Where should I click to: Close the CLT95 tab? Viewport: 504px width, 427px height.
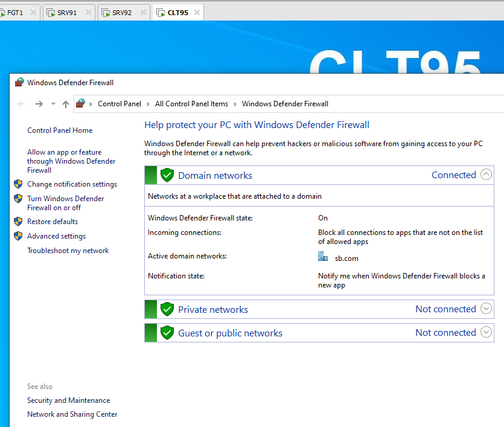(197, 13)
